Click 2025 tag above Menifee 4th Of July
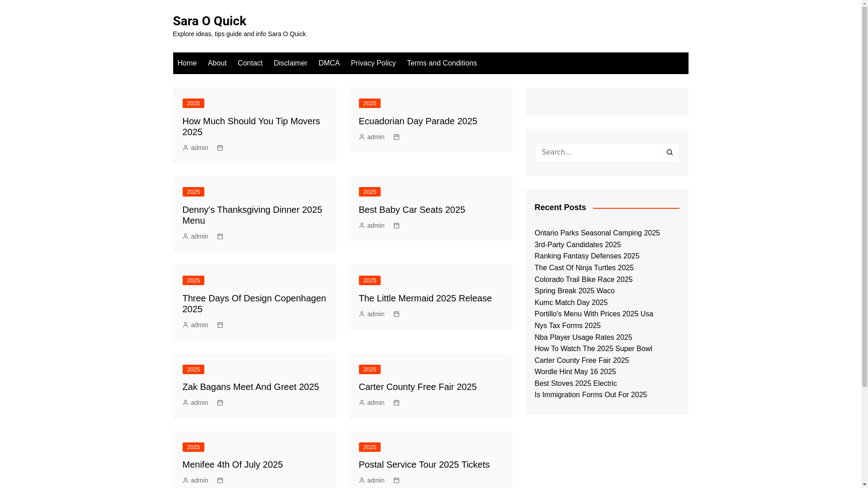Viewport: 868px width, 488px height. tap(193, 447)
